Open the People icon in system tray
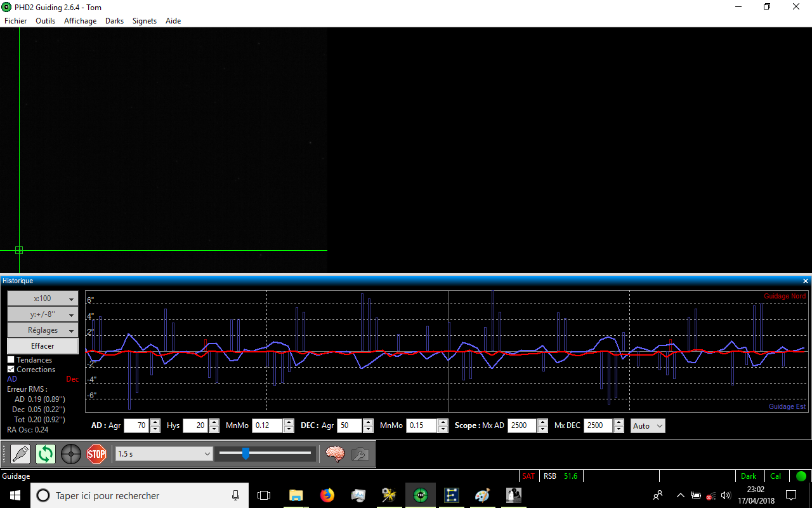The image size is (812, 508). (x=658, y=495)
